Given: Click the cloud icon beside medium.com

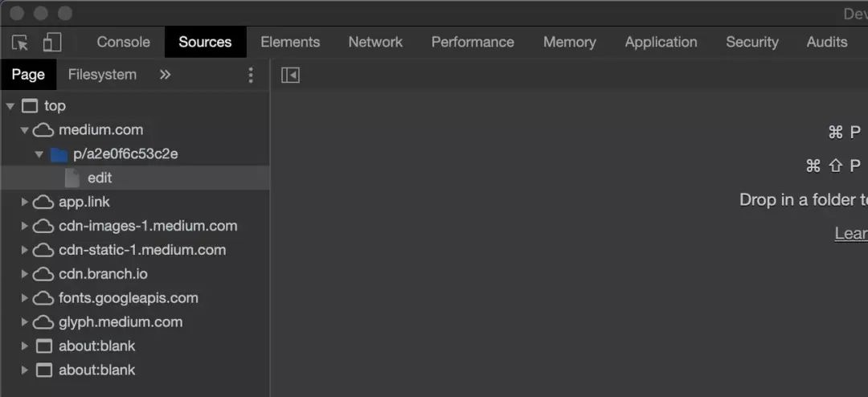Looking at the screenshot, I should coord(43,130).
